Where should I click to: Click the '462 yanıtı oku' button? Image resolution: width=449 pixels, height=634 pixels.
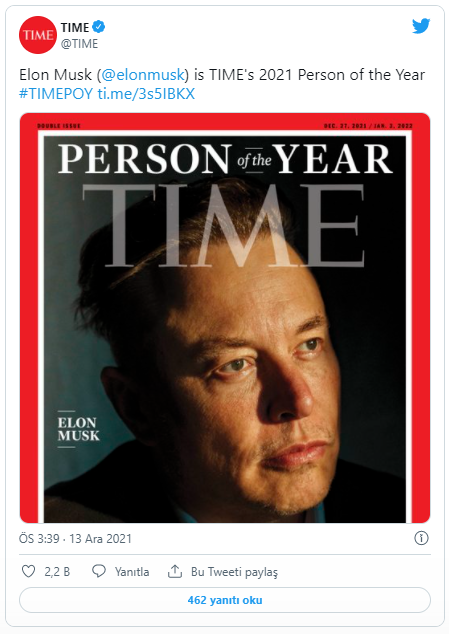pyautogui.click(x=225, y=600)
